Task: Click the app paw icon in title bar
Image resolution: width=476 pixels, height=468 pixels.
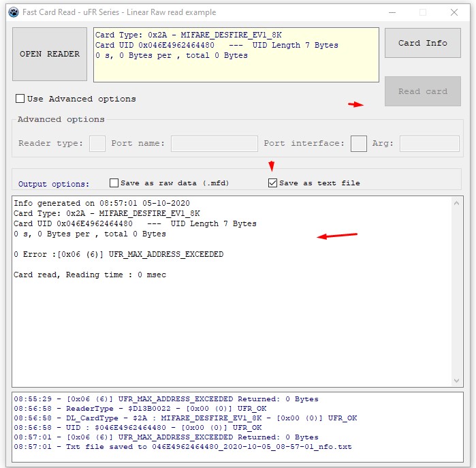Action: pos(14,12)
